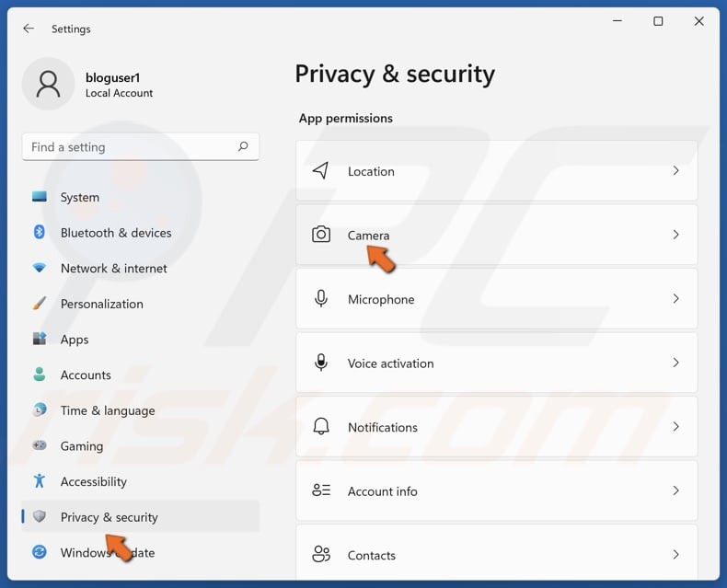
Task: Click the Camera icon
Action: pos(321,235)
